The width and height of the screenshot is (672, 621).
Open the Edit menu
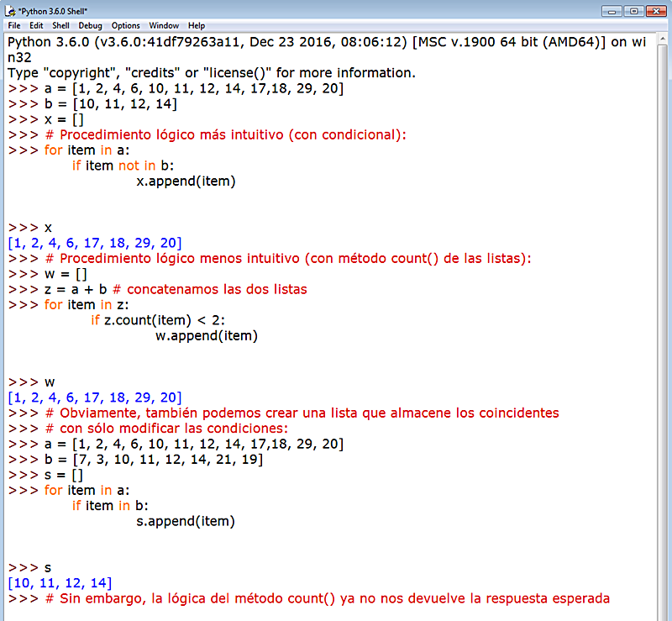click(36, 25)
